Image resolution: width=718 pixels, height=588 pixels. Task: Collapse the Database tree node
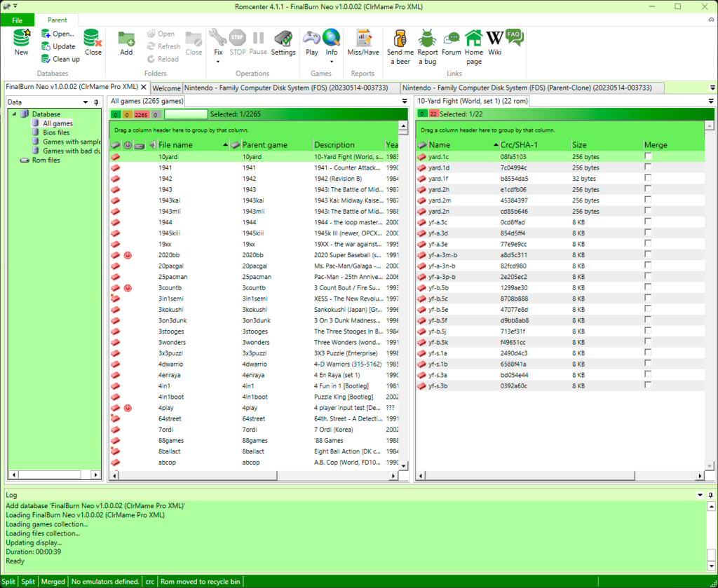(14, 114)
